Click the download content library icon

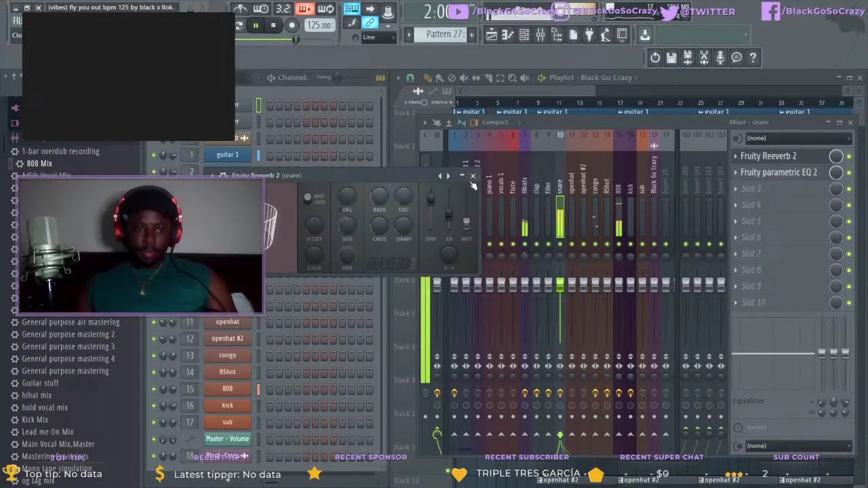click(644, 35)
